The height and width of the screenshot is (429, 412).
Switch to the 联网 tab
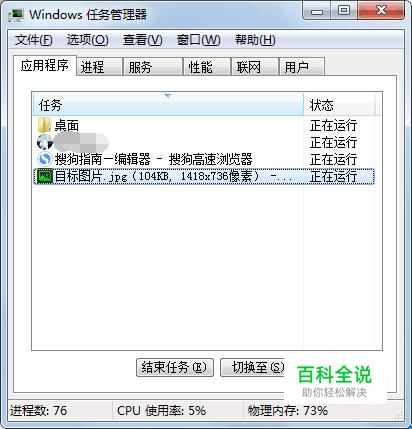(255, 67)
